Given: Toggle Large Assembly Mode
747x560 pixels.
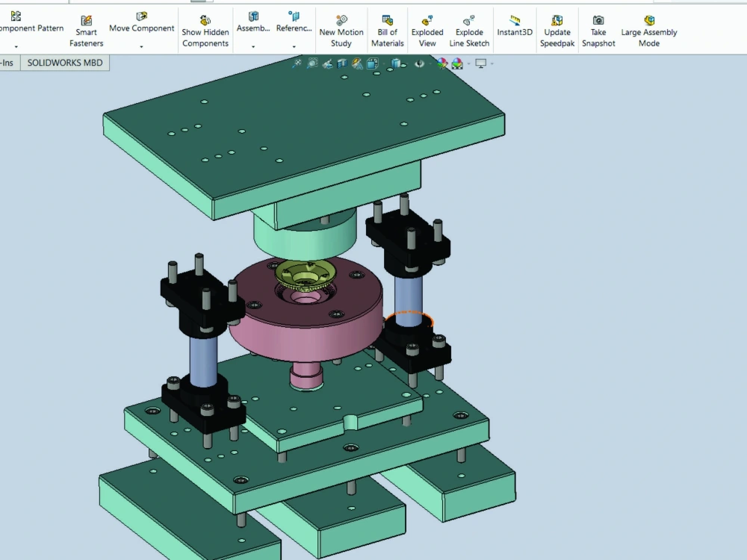Looking at the screenshot, I should coord(648,30).
